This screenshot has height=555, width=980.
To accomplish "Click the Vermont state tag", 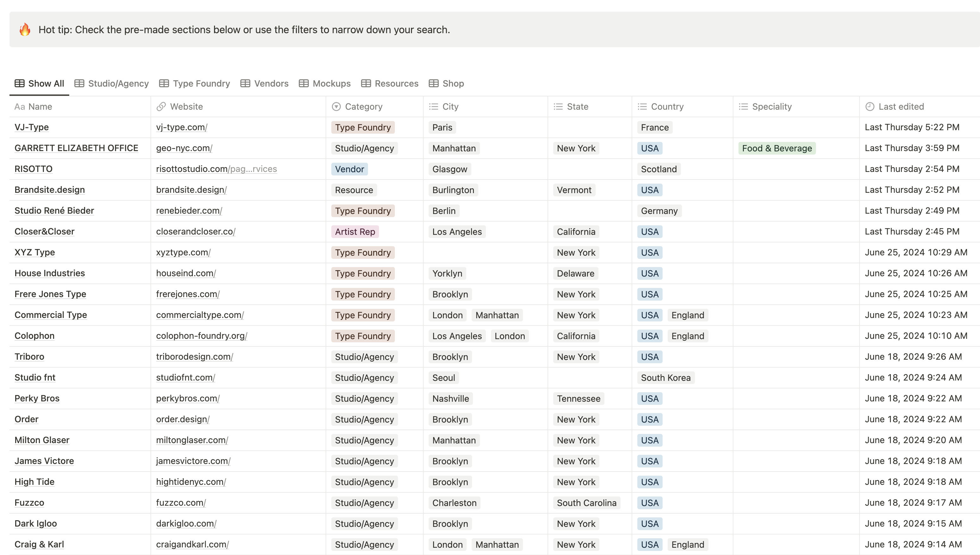I will click(x=574, y=190).
